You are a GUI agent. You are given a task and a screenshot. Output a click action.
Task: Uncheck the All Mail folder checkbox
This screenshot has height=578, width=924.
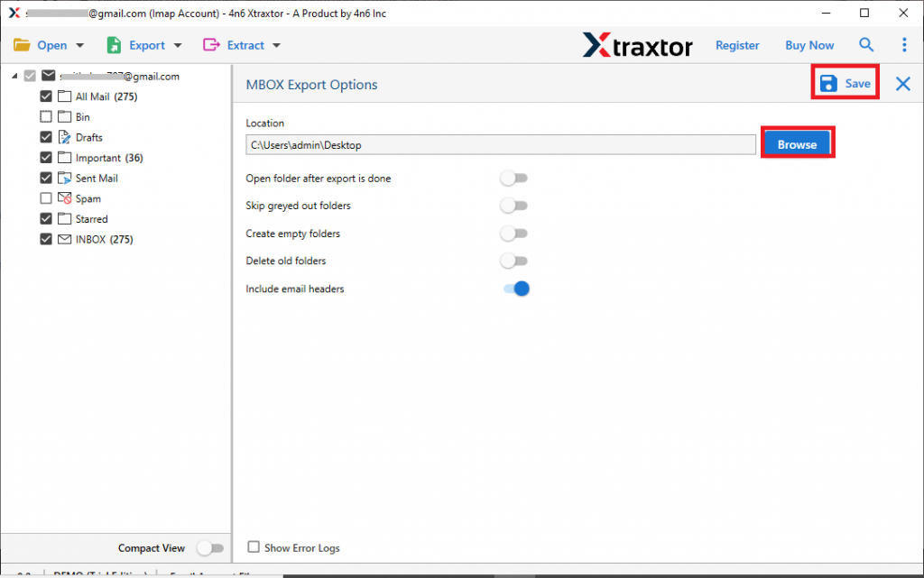pyautogui.click(x=45, y=96)
